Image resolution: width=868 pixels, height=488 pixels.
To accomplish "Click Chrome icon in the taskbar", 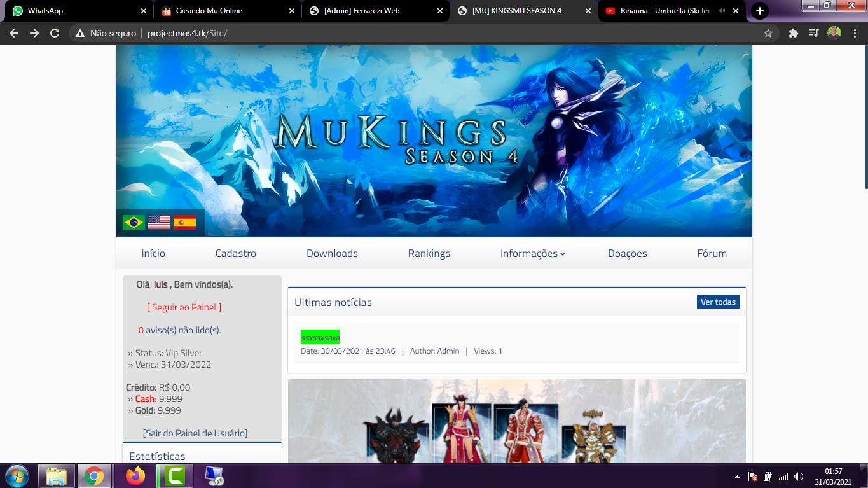I will tap(94, 476).
